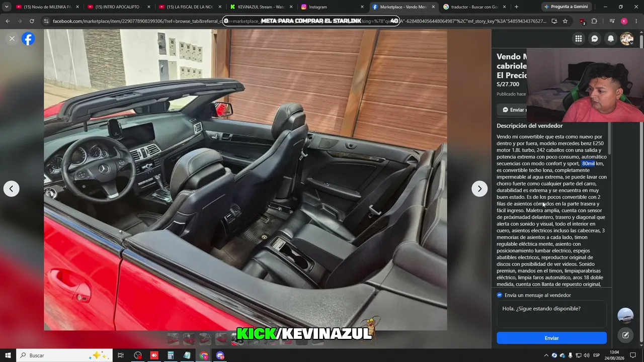Click the price S/27.700

(508, 84)
